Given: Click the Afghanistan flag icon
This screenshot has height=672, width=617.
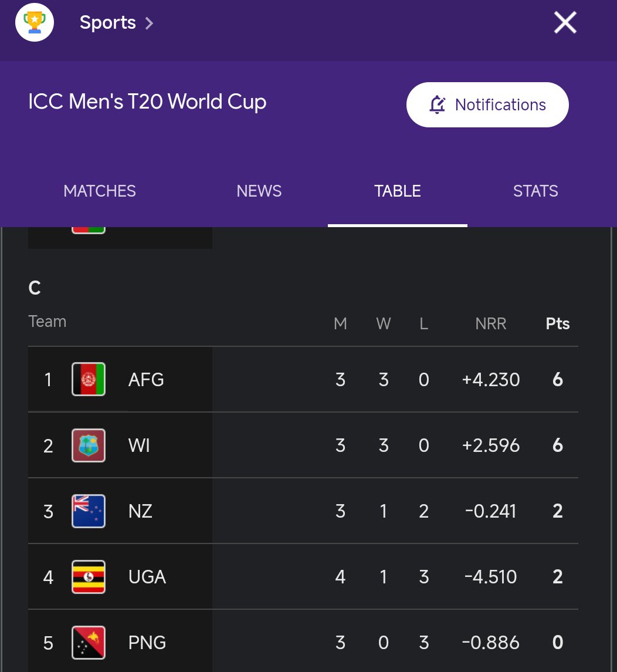Looking at the screenshot, I should (89, 379).
